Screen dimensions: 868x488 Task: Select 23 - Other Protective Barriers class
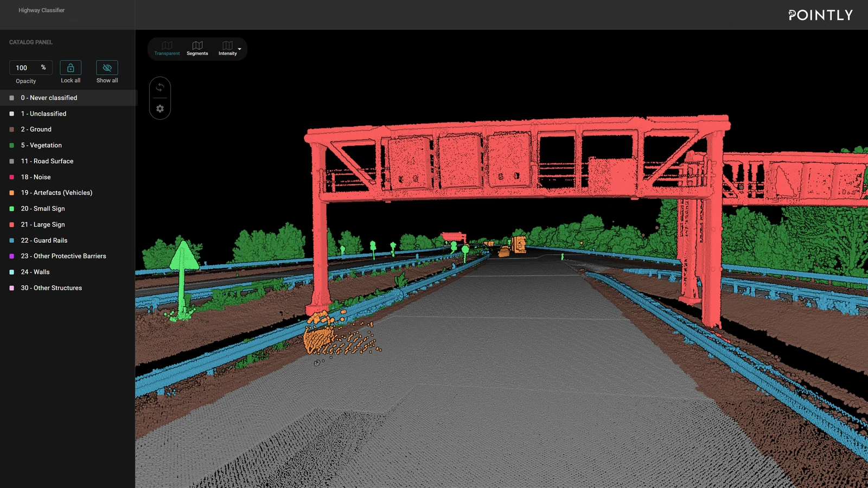pyautogui.click(x=68, y=256)
